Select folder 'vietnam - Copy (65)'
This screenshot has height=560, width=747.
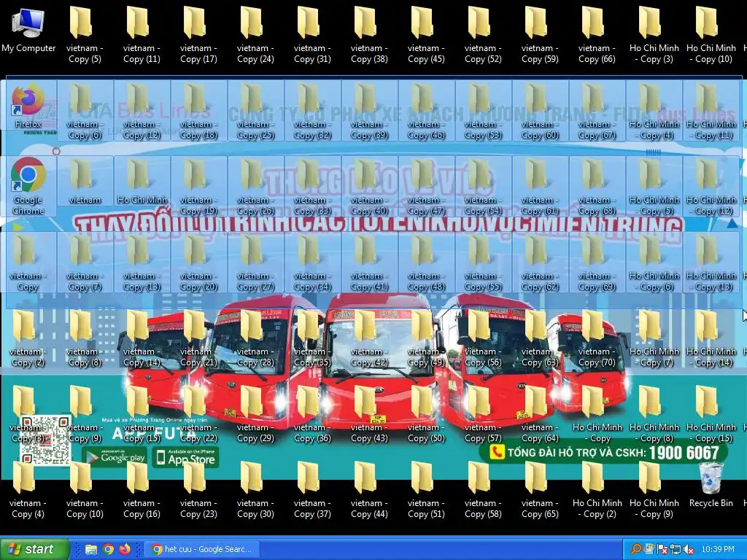[540, 489]
